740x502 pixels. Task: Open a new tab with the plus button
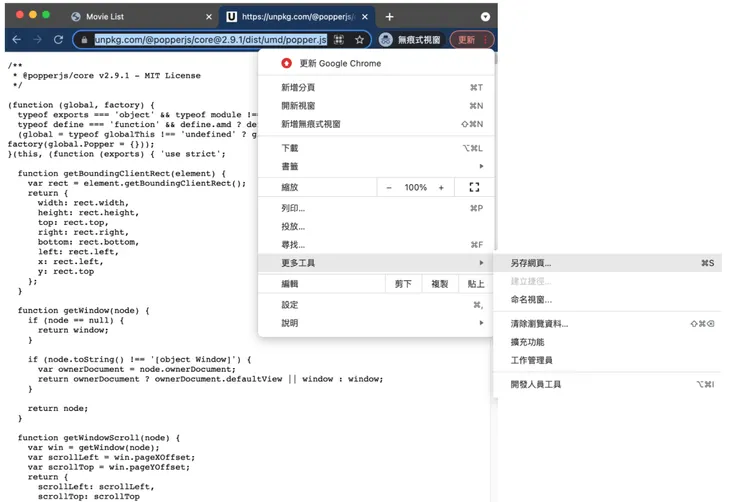389,17
